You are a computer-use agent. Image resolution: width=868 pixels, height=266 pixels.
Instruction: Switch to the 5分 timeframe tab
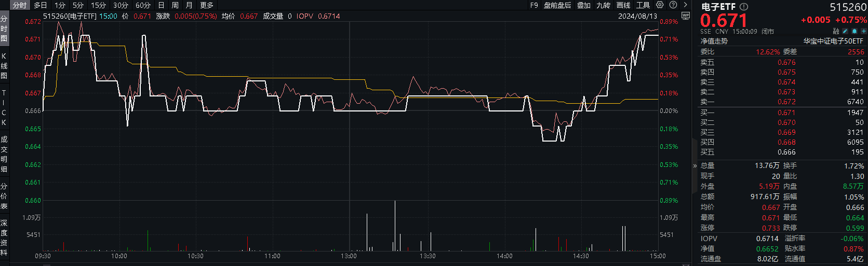78,5
